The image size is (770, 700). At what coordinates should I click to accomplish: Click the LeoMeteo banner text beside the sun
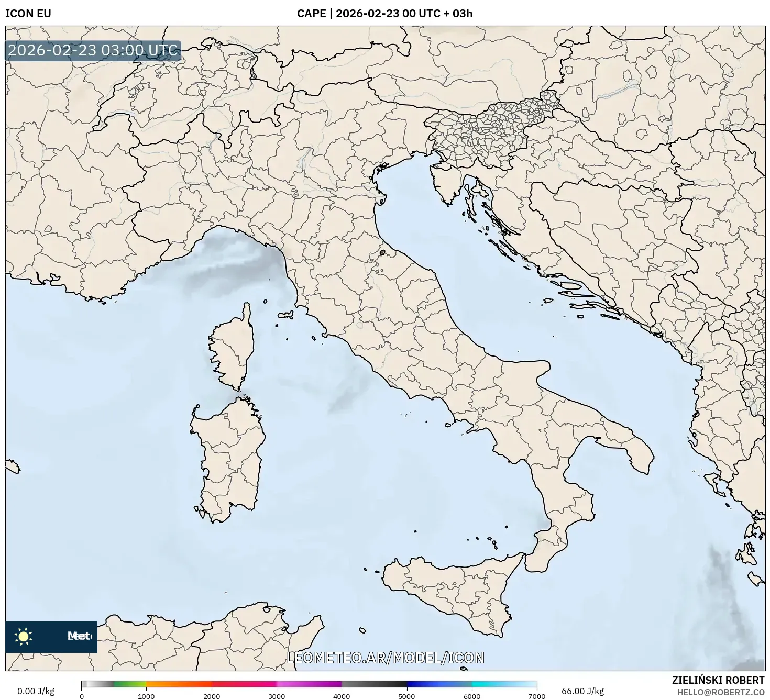[79, 636]
